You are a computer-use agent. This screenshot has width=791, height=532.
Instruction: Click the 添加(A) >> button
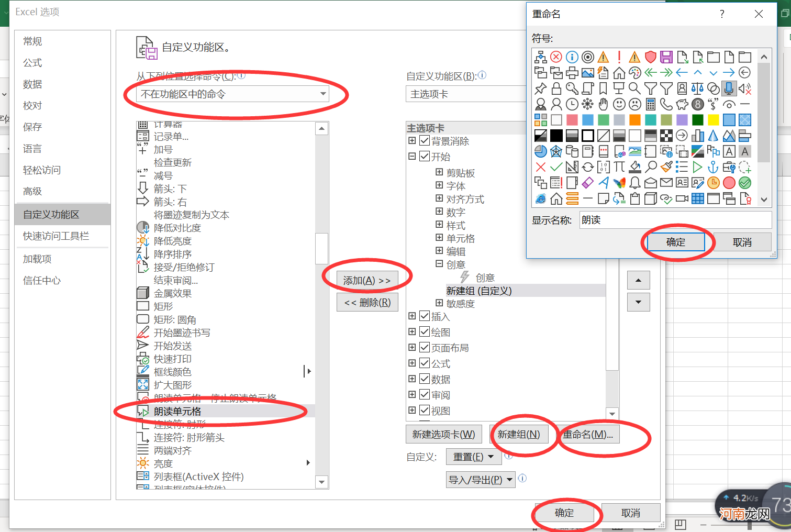[x=367, y=281]
